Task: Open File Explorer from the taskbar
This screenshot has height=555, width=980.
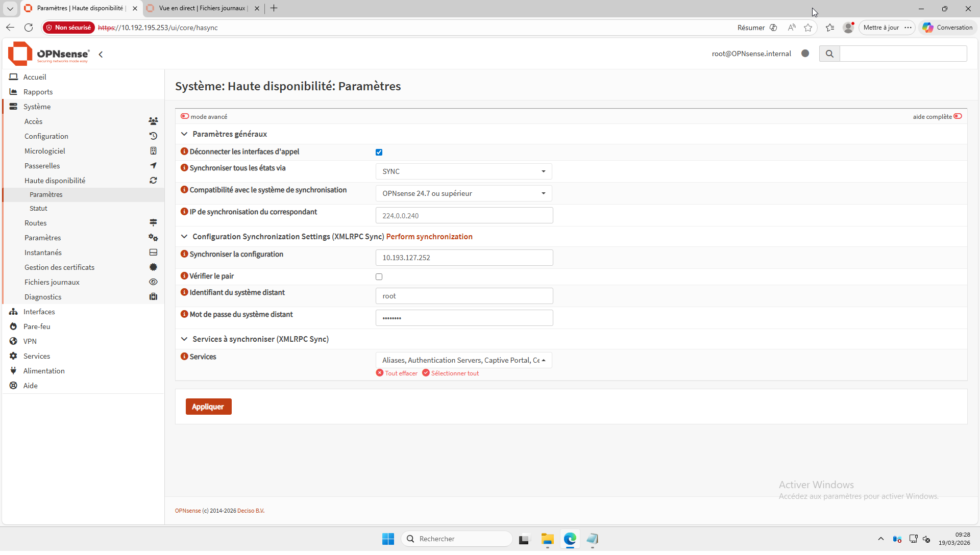Action: click(548, 539)
